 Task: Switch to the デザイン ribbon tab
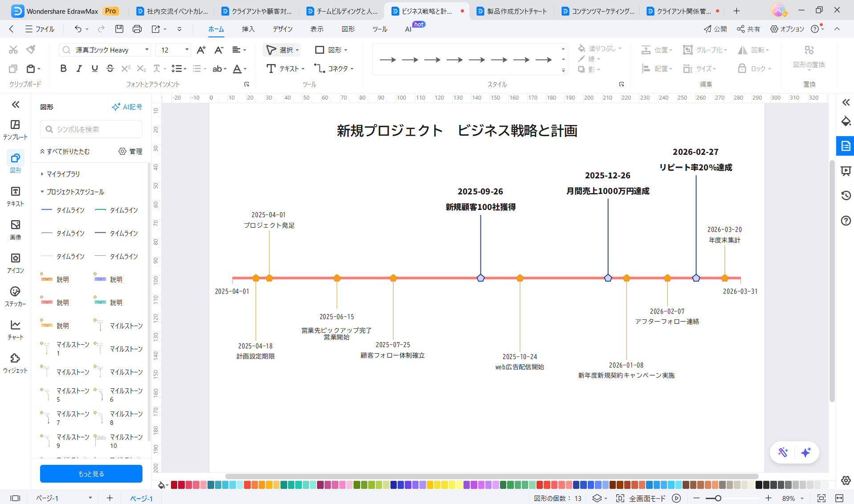(283, 29)
